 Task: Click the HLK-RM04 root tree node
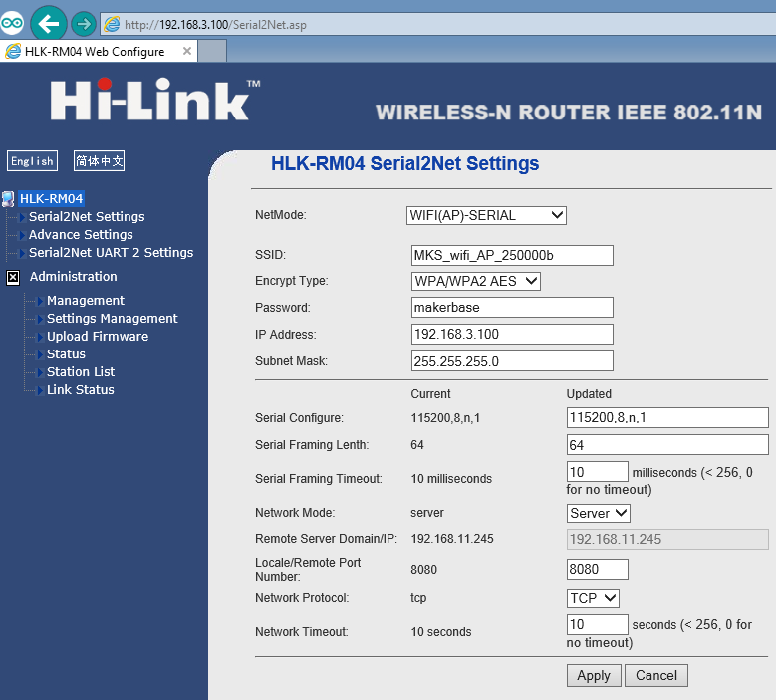[x=51, y=199]
